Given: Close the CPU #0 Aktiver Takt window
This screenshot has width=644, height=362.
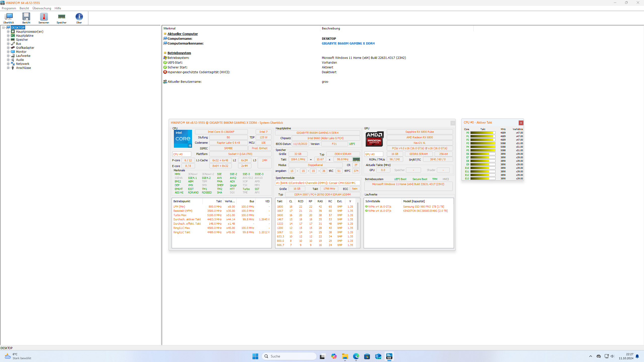Looking at the screenshot, I should [x=521, y=123].
